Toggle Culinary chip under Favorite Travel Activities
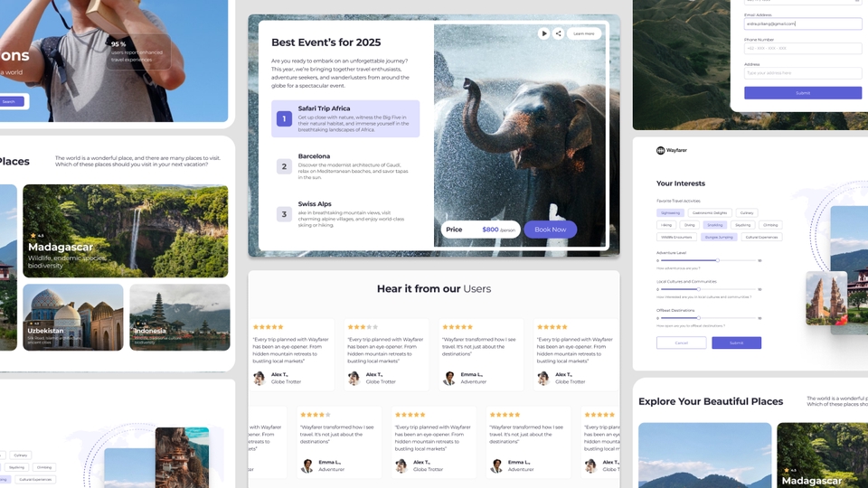Screen dimensions: 868x488 click(x=747, y=213)
